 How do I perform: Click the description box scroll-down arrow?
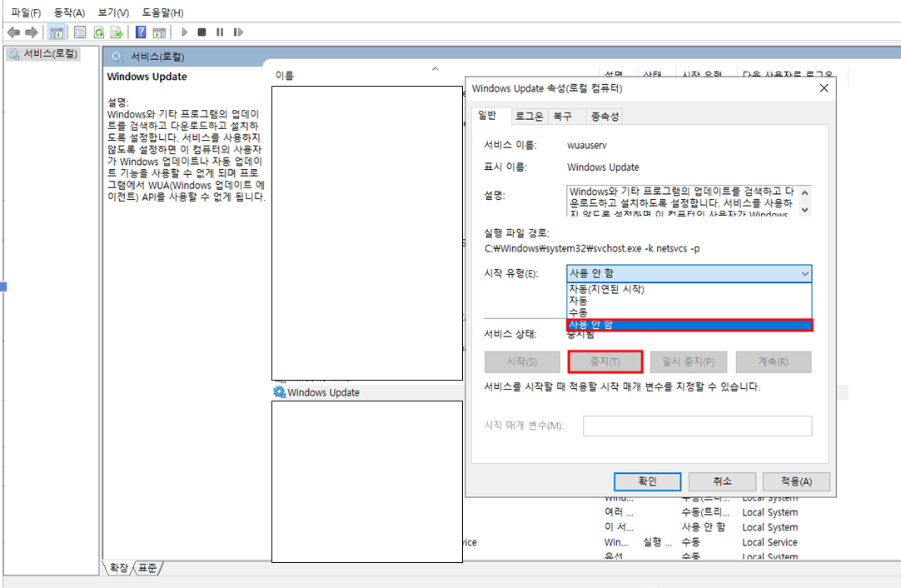point(804,209)
